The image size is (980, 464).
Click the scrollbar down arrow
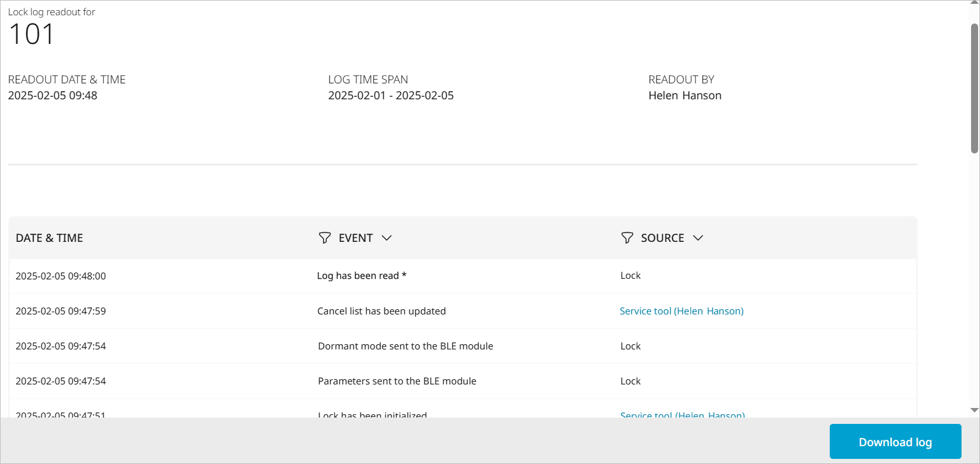pos(974,411)
